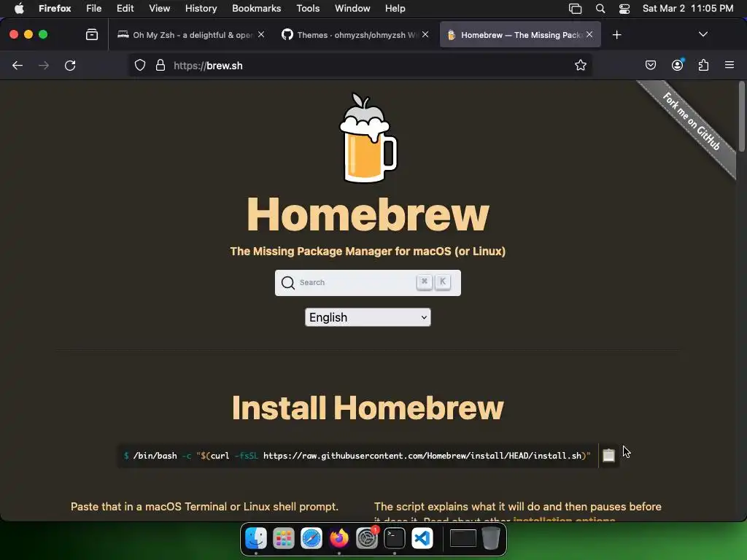Click the minimized window thumbnail in Dock
Screen dimensions: 747x560
coord(463,538)
